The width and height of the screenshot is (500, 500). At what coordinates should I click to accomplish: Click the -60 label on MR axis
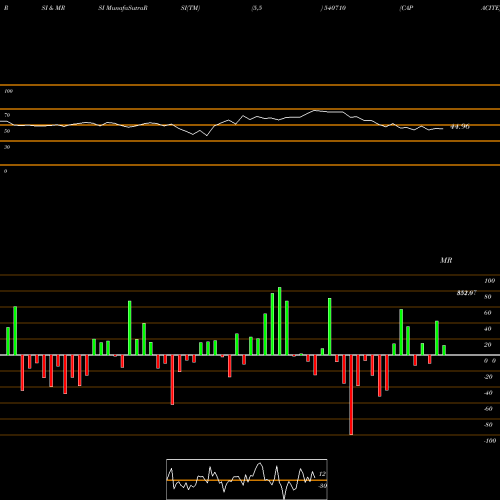tap(488, 409)
